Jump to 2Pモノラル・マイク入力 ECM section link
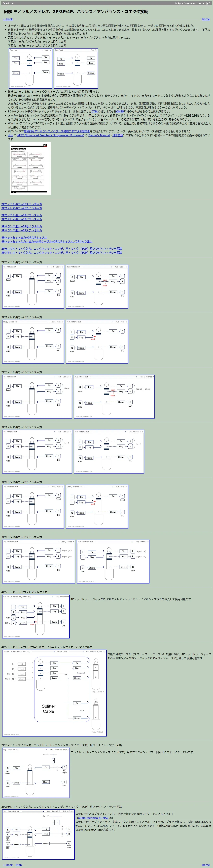The height and width of the screenshot is (868, 213). 61,249
